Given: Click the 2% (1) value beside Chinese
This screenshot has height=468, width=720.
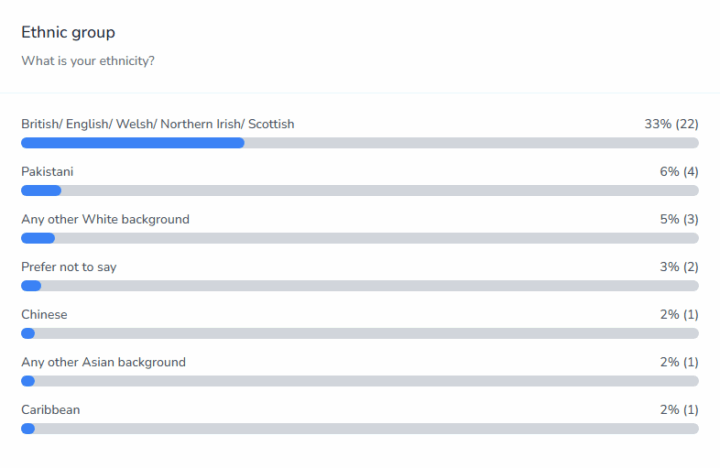Looking at the screenshot, I should coord(678,314).
